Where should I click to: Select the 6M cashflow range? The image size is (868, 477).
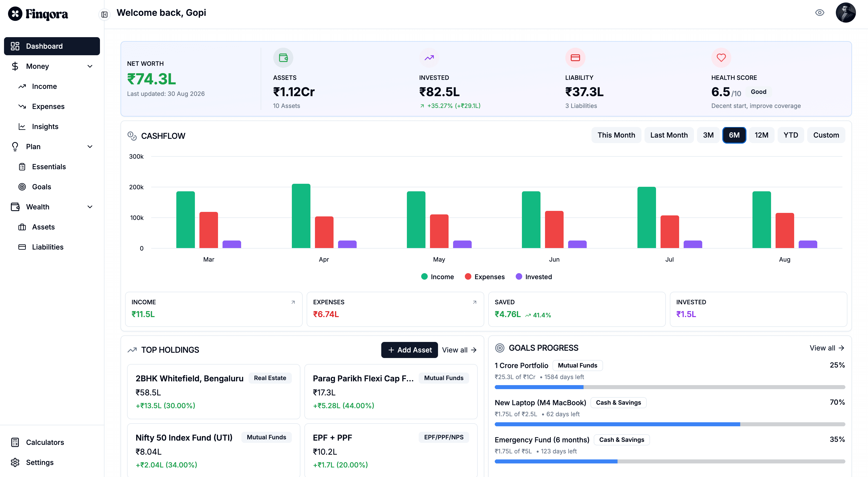734,135
